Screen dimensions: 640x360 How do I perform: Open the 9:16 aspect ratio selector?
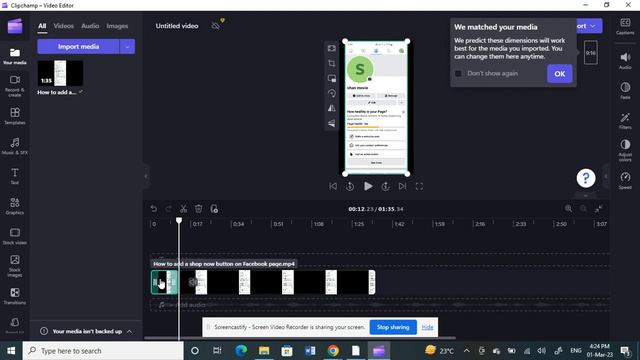(590, 53)
